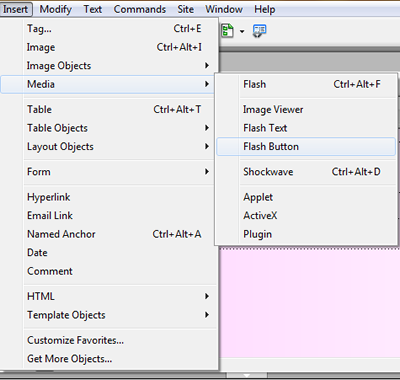Image resolution: width=400 pixels, height=380 pixels.
Task: Select Applet in Media submenu
Action: (306, 197)
